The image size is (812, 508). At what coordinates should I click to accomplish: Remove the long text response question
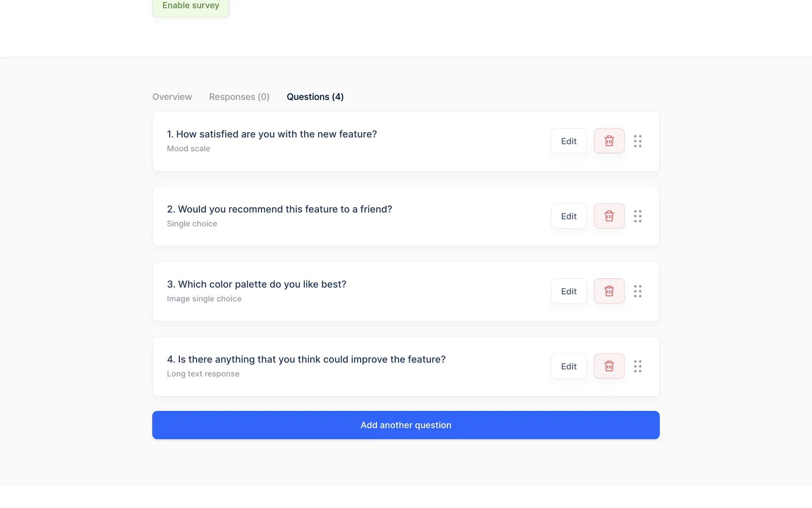609,366
